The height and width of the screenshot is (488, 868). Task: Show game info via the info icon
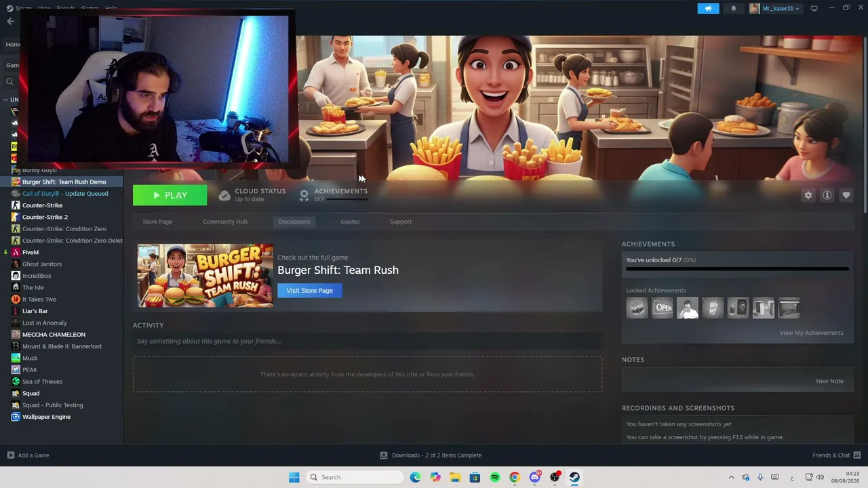click(827, 195)
